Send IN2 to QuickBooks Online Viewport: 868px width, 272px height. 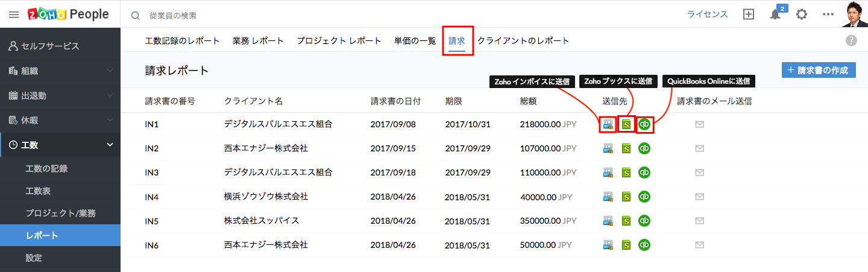coord(644,148)
